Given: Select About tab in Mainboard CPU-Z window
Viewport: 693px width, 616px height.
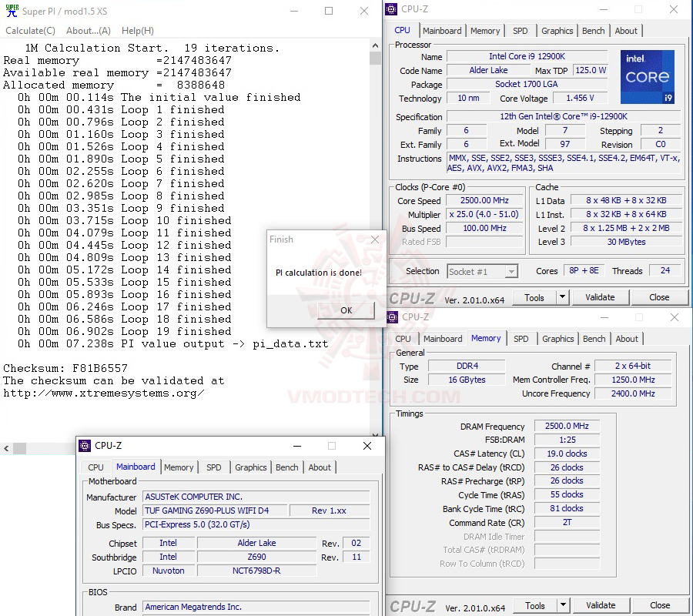Looking at the screenshot, I should coord(320,467).
